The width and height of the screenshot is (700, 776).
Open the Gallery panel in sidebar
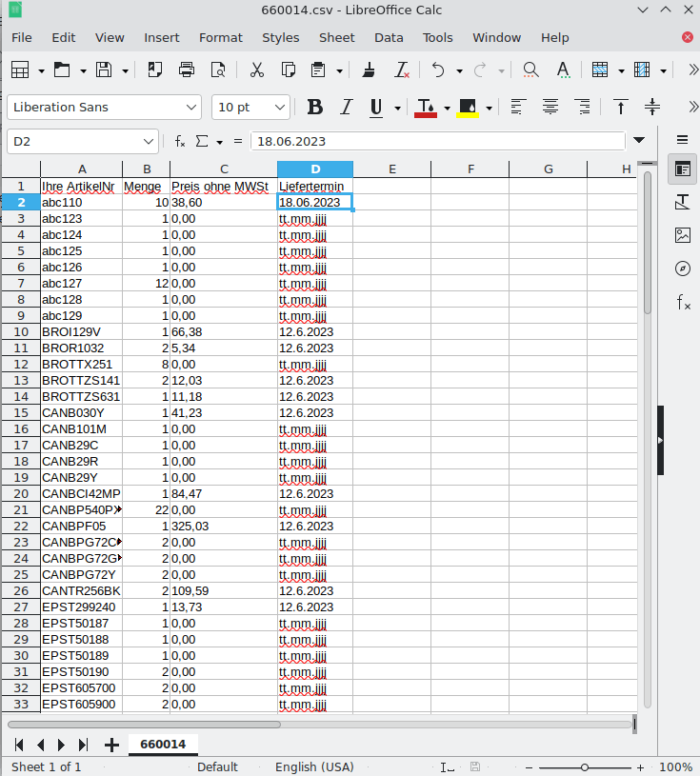pyautogui.click(x=682, y=235)
